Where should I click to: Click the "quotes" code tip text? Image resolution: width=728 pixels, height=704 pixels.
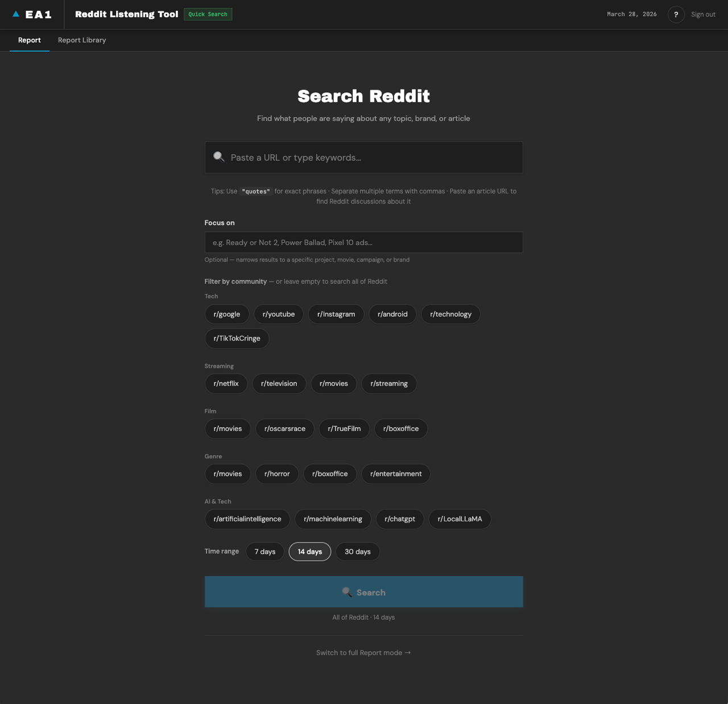click(256, 192)
